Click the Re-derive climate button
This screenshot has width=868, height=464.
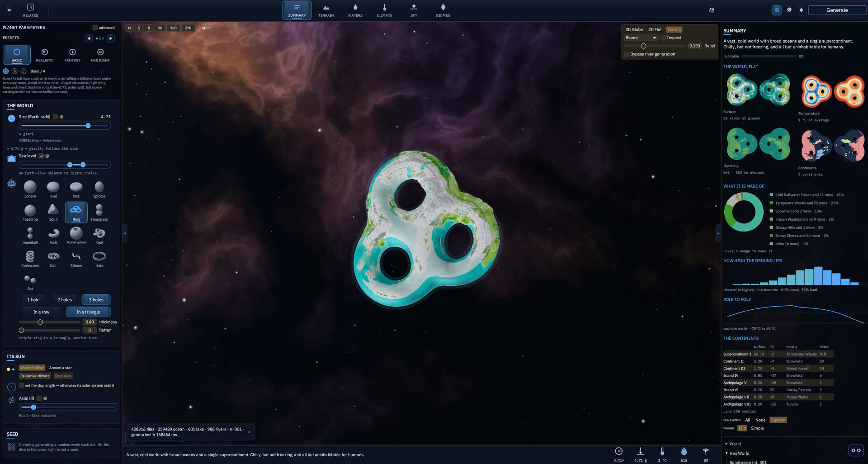[35, 376]
